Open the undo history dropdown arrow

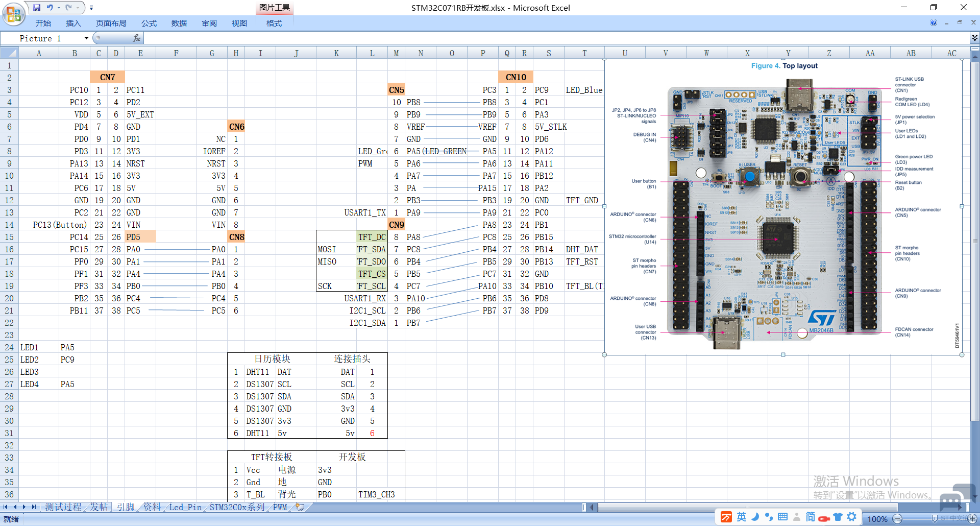click(x=59, y=8)
